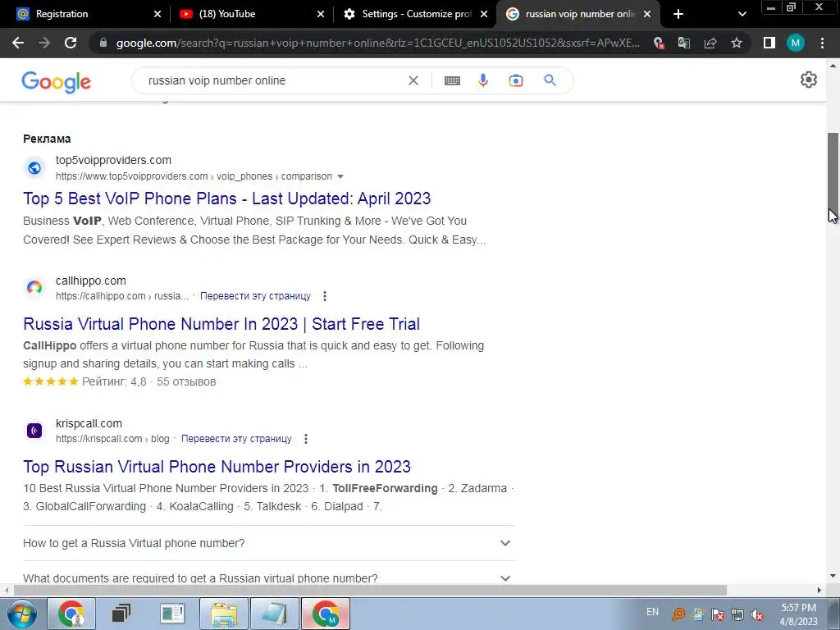Screen dimensions: 840x630
Task: Click the forward navigation arrow
Action: (x=44, y=43)
